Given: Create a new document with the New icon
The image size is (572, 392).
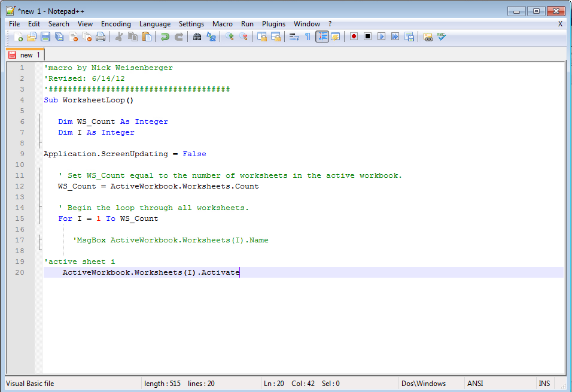Looking at the screenshot, I should point(18,37).
